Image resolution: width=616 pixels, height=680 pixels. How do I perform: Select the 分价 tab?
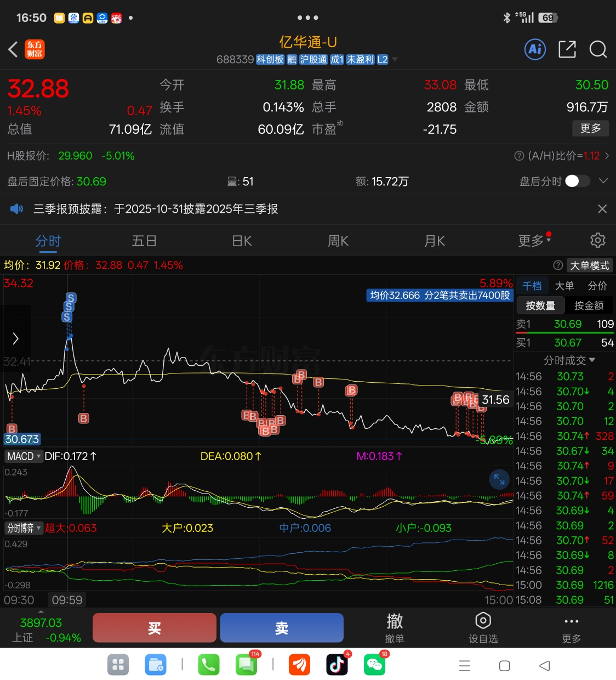coord(597,286)
